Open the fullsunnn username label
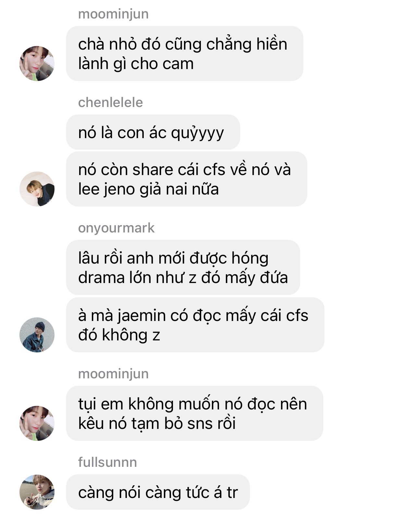The height and width of the screenshot is (532, 403). point(107,462)
